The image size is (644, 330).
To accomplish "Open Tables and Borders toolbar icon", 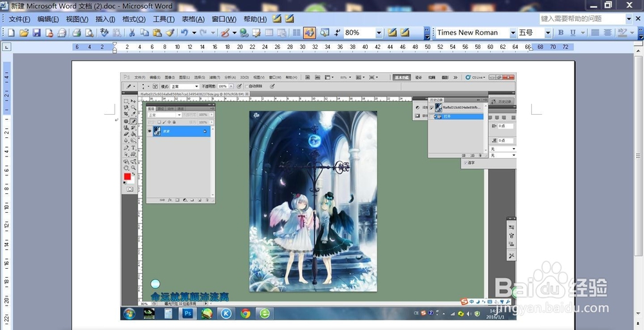I will [256, 33].
